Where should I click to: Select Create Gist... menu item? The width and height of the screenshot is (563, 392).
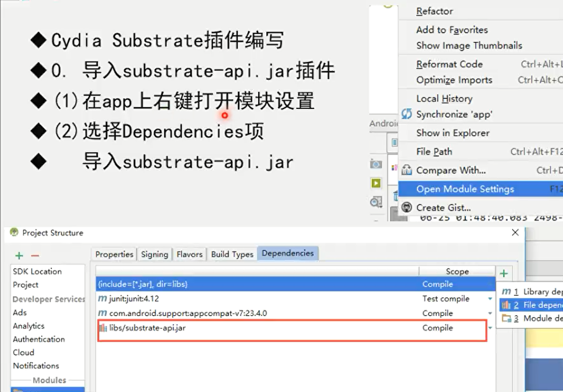click(x=481, y=208)
